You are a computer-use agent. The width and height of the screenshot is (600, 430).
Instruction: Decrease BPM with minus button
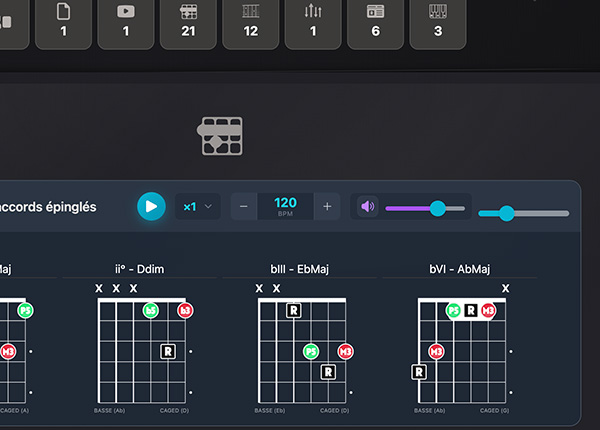[244, 207]
